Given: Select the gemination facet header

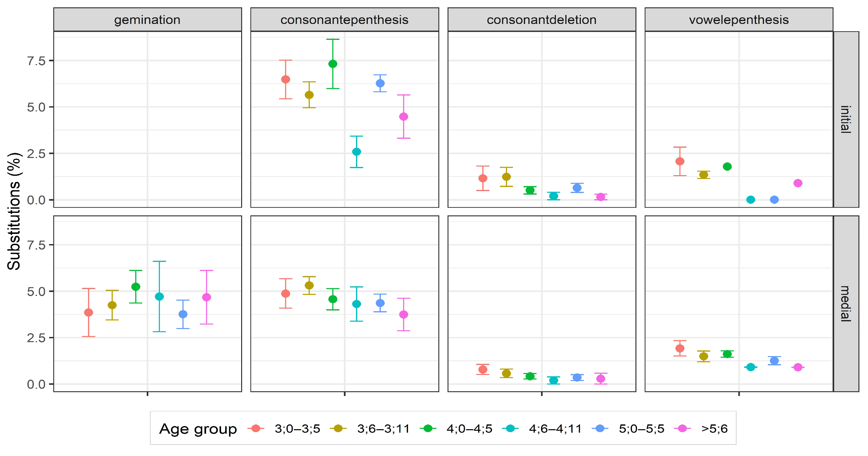Looking at the screenshot, I should point(147,20).
